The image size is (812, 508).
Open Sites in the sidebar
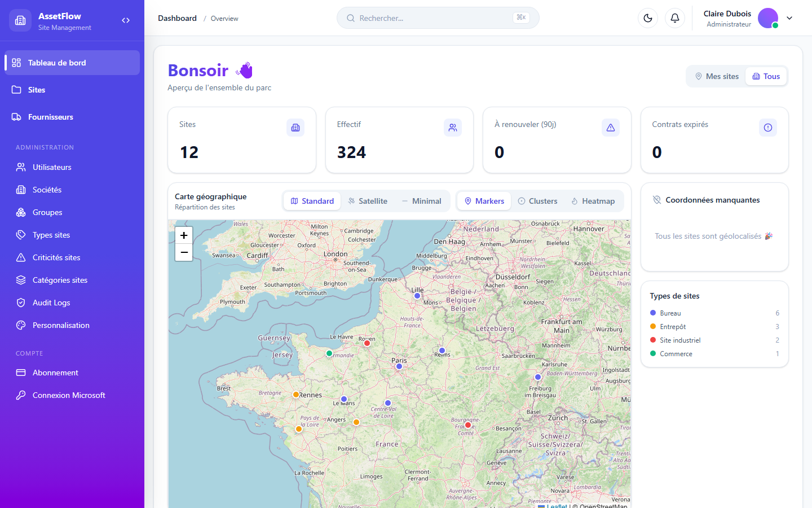[x=72, y=90]
